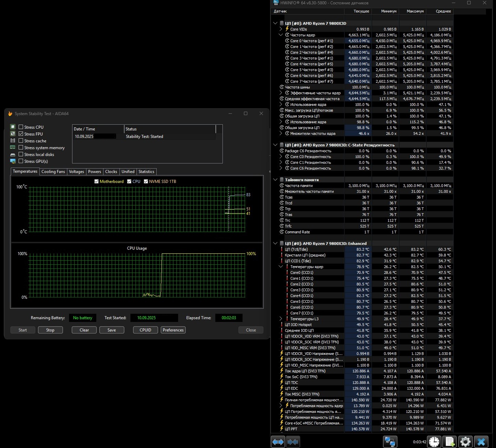Viewport: 496px width, 448px height.
Task: Click the AIDA64 flame icon in title bar
Action: coord(10,114)
